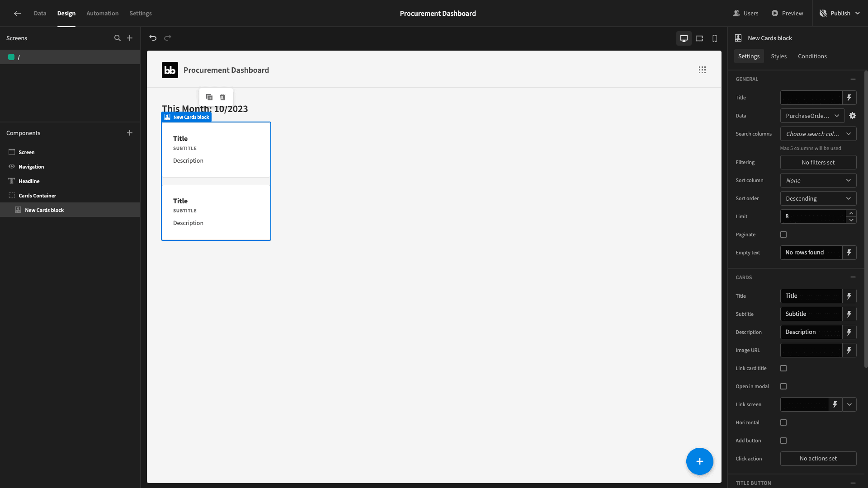Open the Data source dropdown

(812, 116)
